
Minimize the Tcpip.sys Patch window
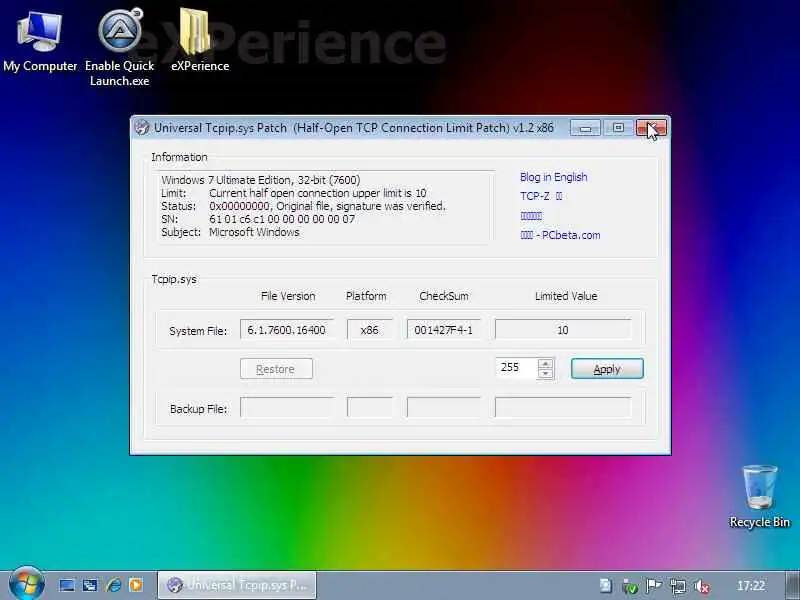[585, 128]
